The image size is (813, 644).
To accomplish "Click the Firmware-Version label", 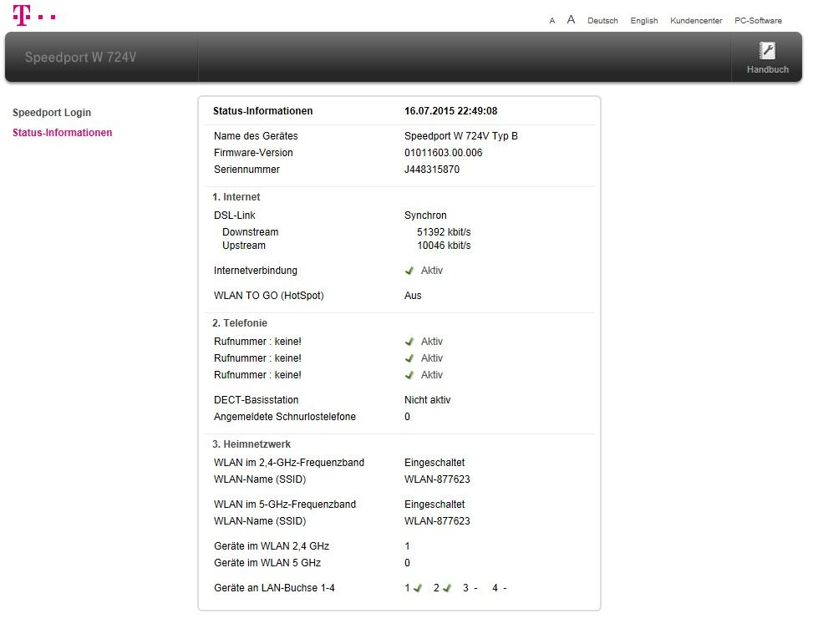I will (253, 153).
